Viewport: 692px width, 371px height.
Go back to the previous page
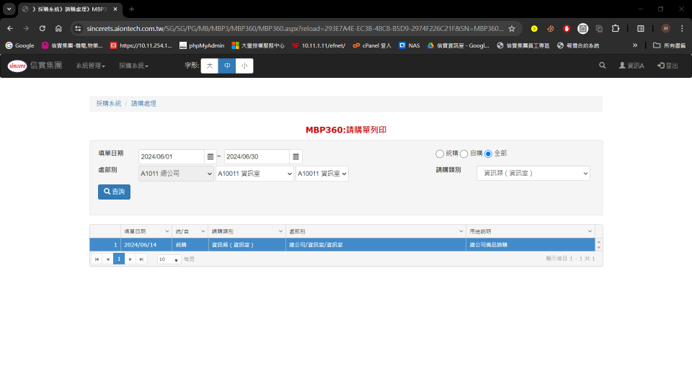point(10,29)
